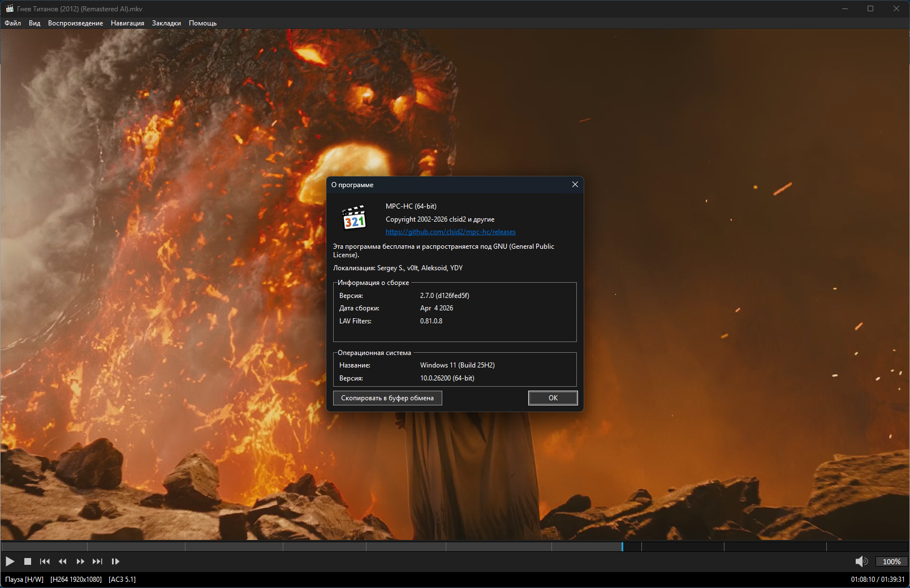Click the fast-forward (increase speed) button
The width and height of the screenshot is (910, 588).
coord(80,561)
